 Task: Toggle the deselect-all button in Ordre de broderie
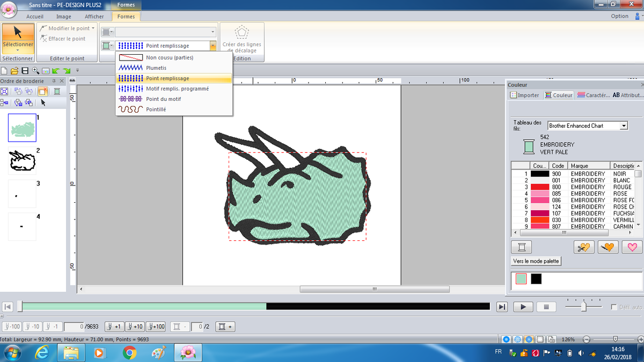click(x=43, y=91)
